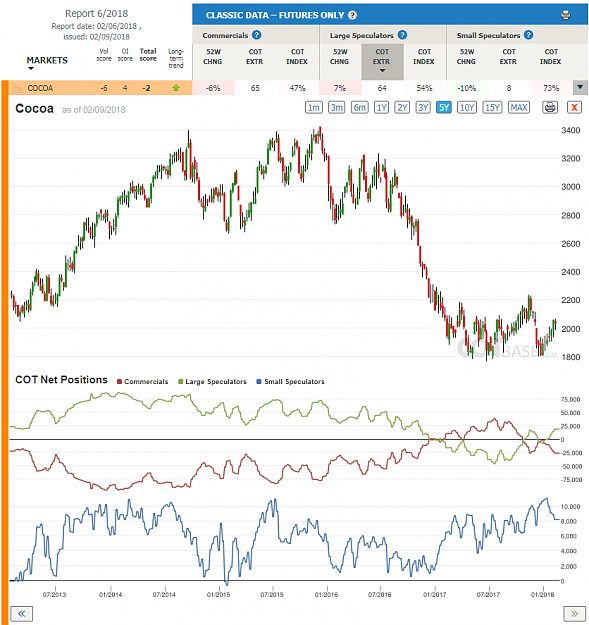Toggle Small Speculators series in COT legend
The height and width of the screenshot is (625, 589).
(x=291, y=381)
